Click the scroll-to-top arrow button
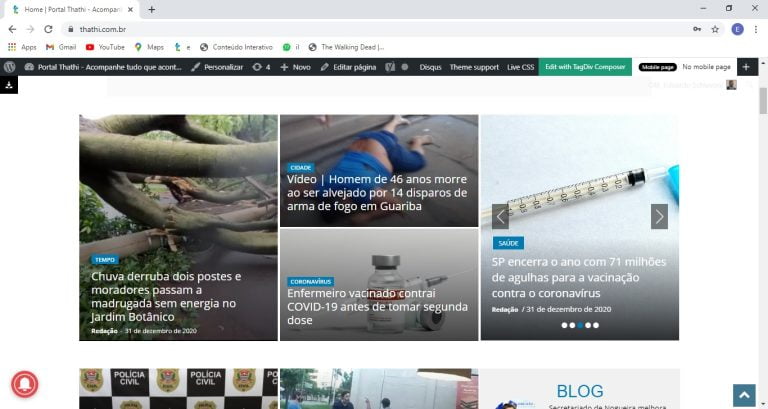 click(x=744, y=395)
